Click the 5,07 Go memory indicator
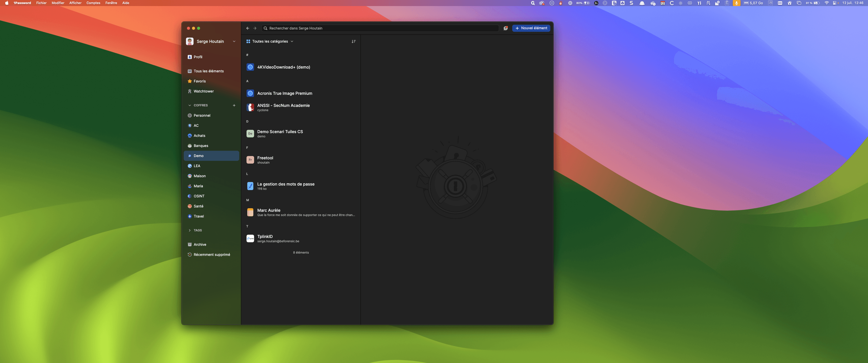This screenshot has width=868, height=363. pyautogui.click(x=753, y=3)
